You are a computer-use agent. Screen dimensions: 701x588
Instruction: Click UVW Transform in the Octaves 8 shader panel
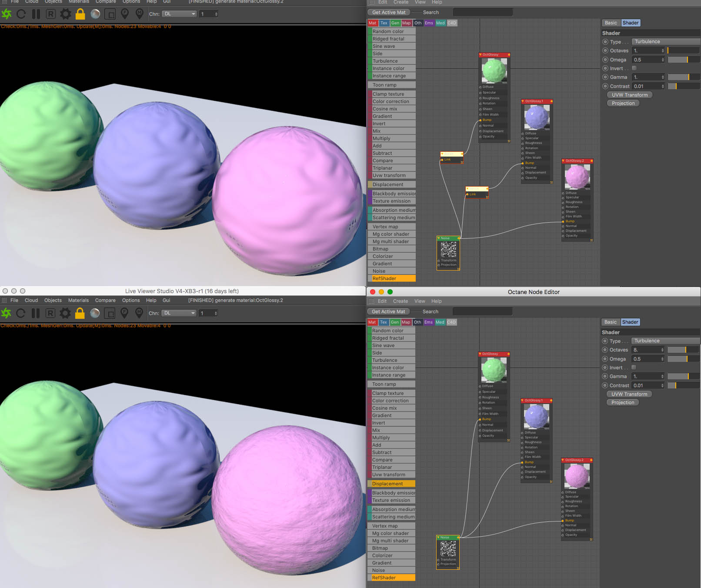click(x=629, y=394)
